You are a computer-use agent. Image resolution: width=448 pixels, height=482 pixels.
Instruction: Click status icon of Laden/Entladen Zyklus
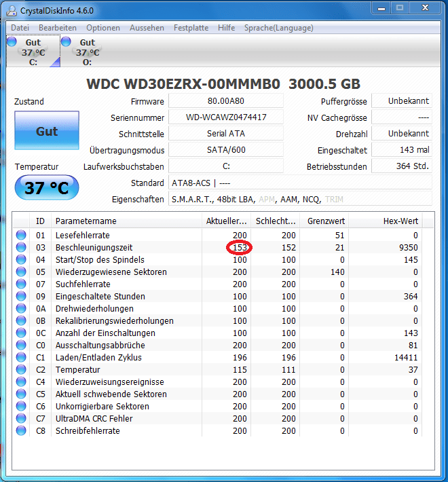21,358
